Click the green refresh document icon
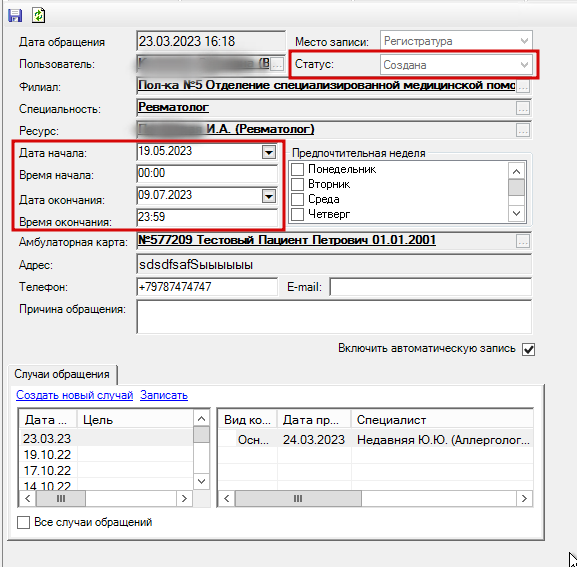 pyautogui.click(x=38, y=15)
